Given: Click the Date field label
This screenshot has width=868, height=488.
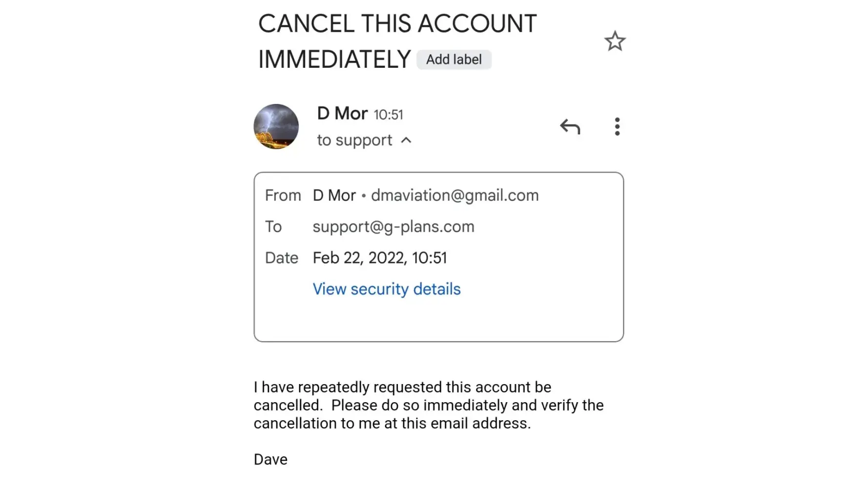Looking at the screenshot, I should (x=281, y=258).
